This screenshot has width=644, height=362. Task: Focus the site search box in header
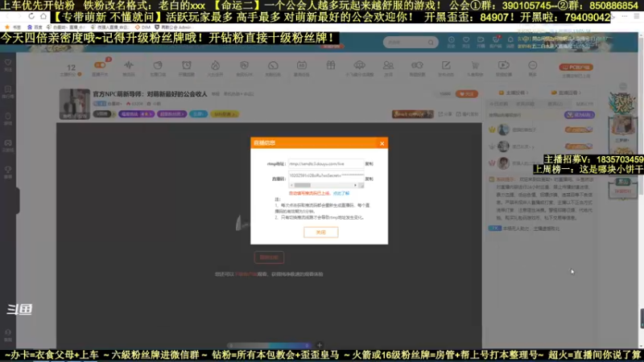pyautogui.click(x=411, y=43)
